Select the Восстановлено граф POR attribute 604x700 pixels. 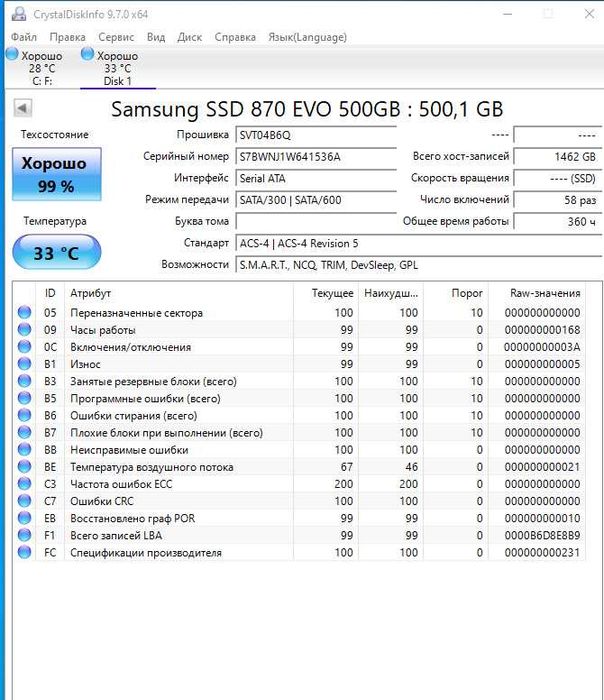click(x=133, y=518)
